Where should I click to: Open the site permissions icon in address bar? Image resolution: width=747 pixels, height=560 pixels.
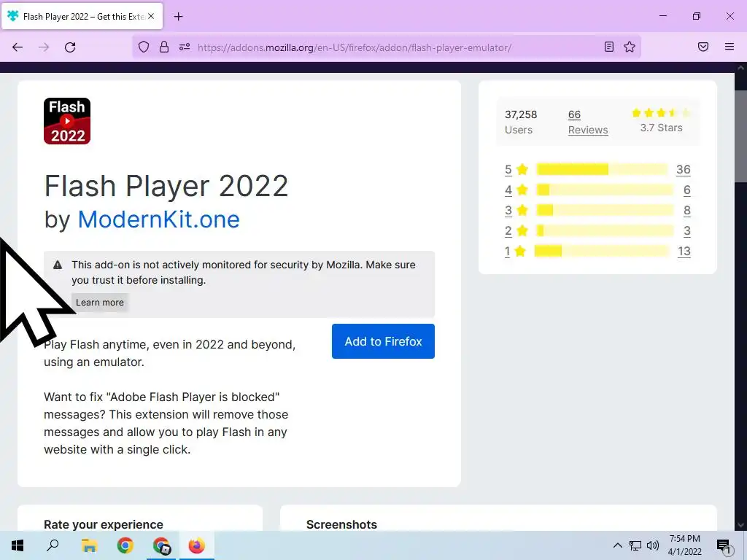(x=185, y=47)
